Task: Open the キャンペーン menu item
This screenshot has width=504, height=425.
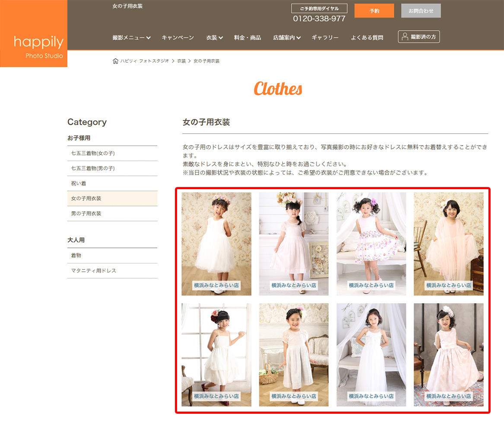Action: [x=178, y=38]
